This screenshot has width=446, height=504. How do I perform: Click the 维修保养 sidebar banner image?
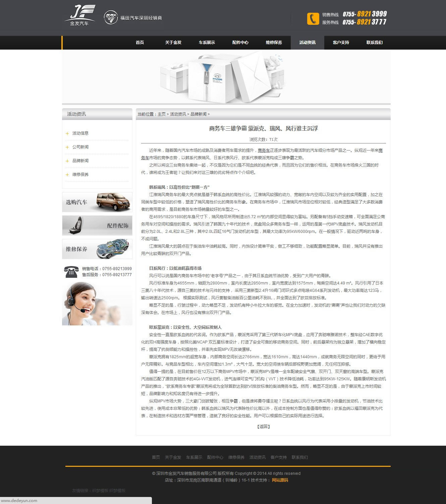97,249
